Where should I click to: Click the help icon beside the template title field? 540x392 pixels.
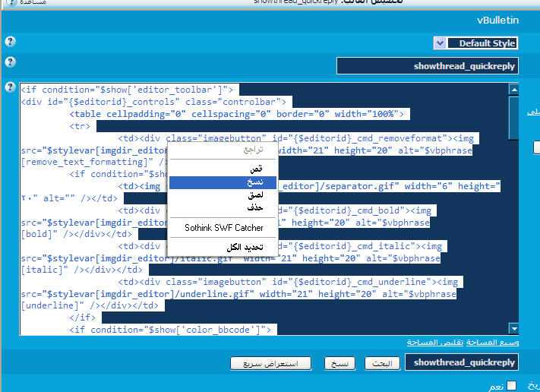click(x=10, y=62)
